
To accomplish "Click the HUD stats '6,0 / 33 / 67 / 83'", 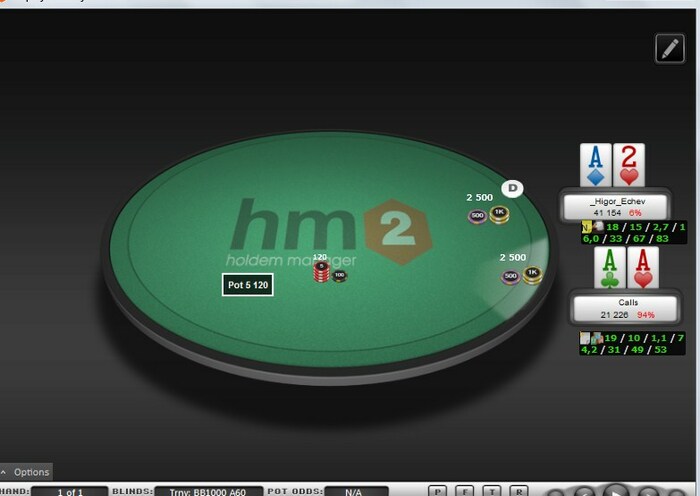I will pyautogui.click(x=626, y=239).
